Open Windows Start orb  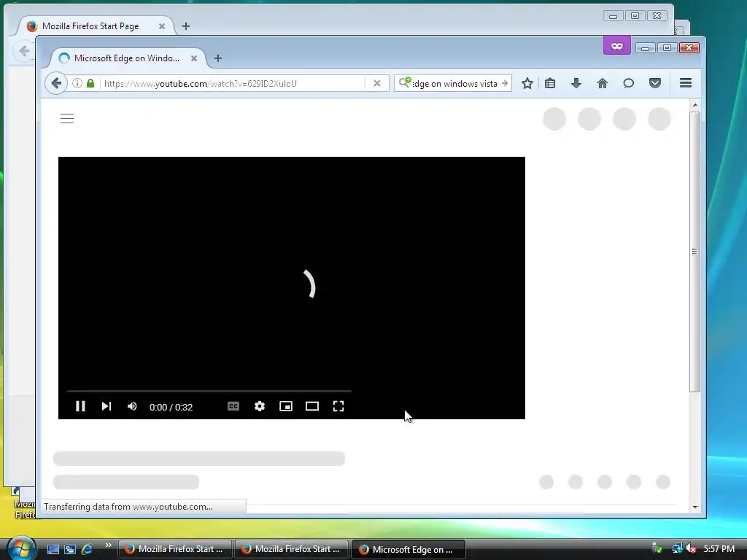(21, 548)
